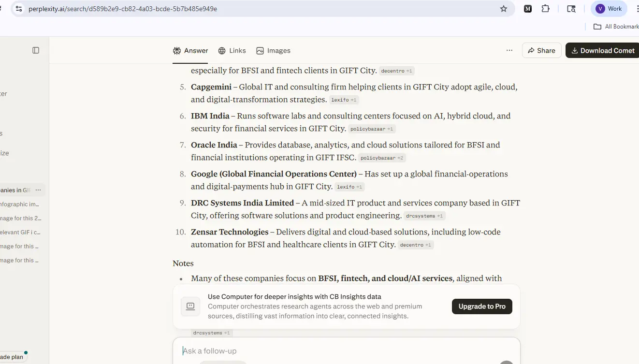Open the All Bookmarks folder
639x364 pixels.
click(x=616, y=27)
